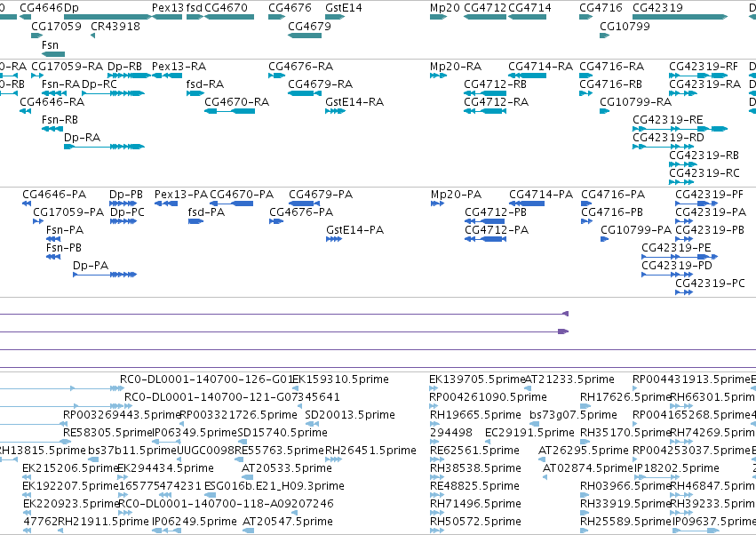756x535 pixels.
Task: Click the Dp-RA transcript label
Action: (x=82, y=138)
